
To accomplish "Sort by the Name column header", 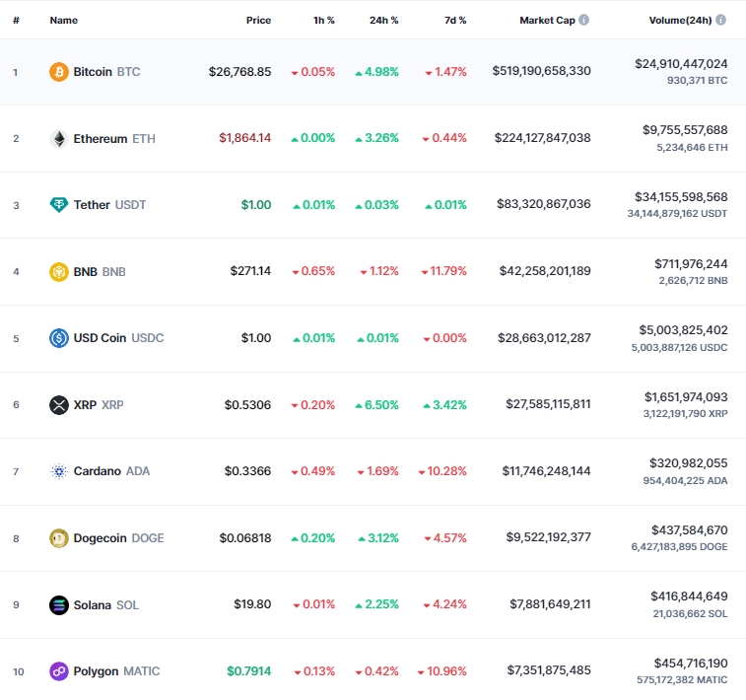I will [x=64, y=20].
